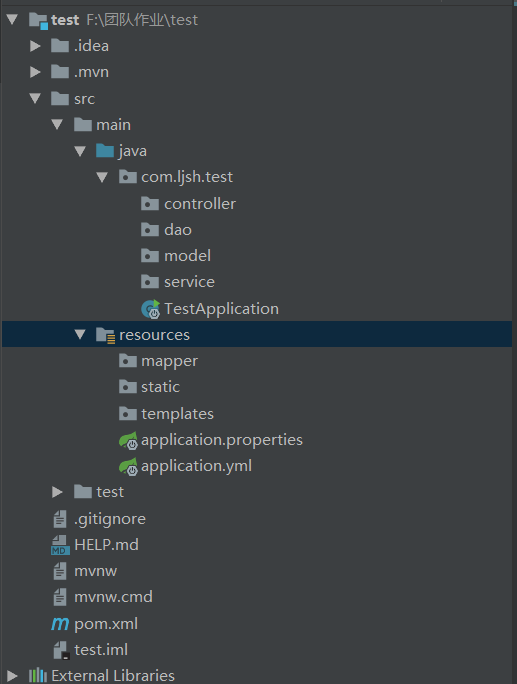Screen dimensions: 517x684
Task: Collapse the com.ljsh.test package arrow
Action: pos(102,177)
